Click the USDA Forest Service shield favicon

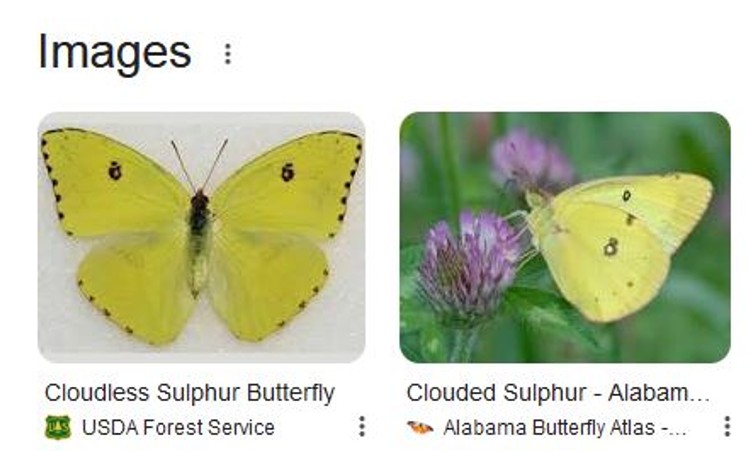[x=58, y=428]
